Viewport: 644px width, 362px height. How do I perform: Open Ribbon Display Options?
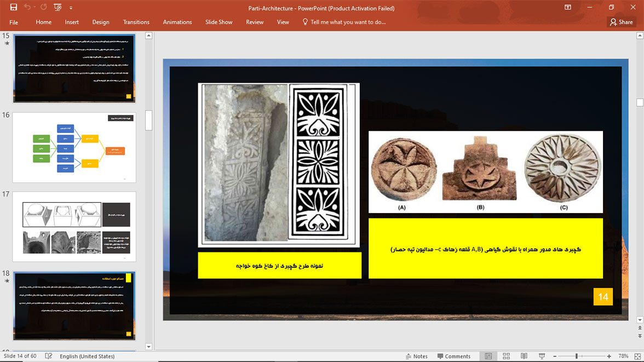(567, 8)
